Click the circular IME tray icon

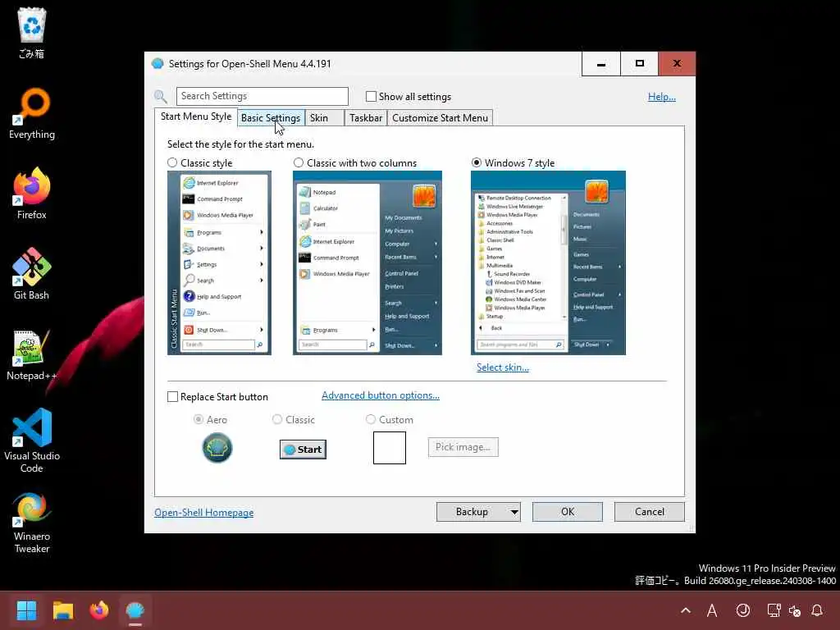743,610
